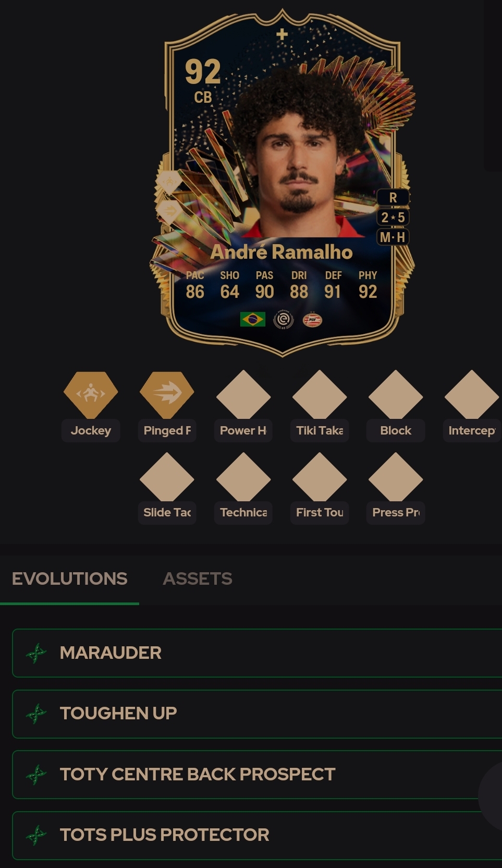Click the First Touch diamond icon
This screenshot has height=868, width=502.
click(x=320, y=477)
